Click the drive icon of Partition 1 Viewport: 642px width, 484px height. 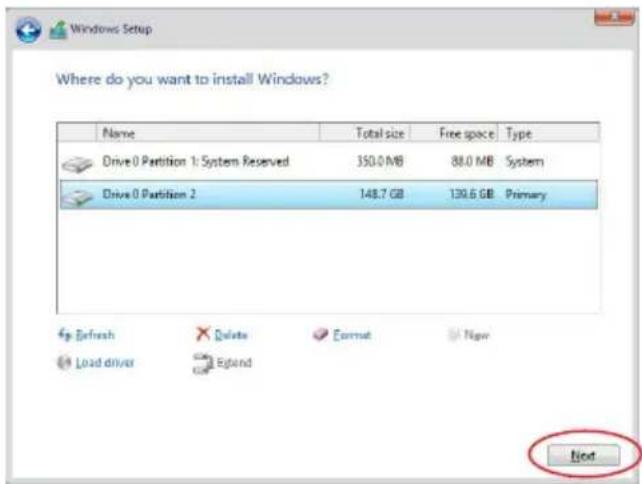pos(77,164)
